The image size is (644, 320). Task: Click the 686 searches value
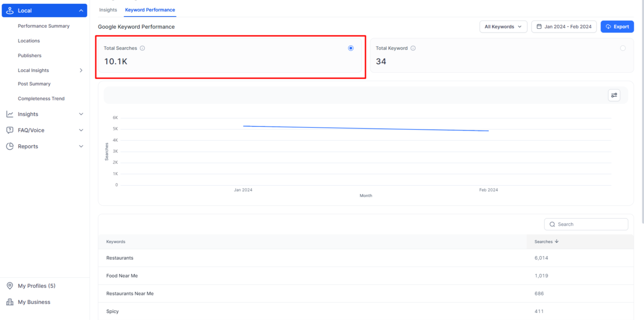(x=539, y=293)
